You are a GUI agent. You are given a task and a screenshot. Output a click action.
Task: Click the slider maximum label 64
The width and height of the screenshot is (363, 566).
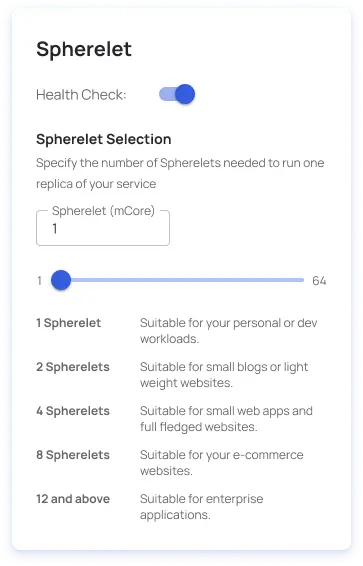[x=319, y=281]
